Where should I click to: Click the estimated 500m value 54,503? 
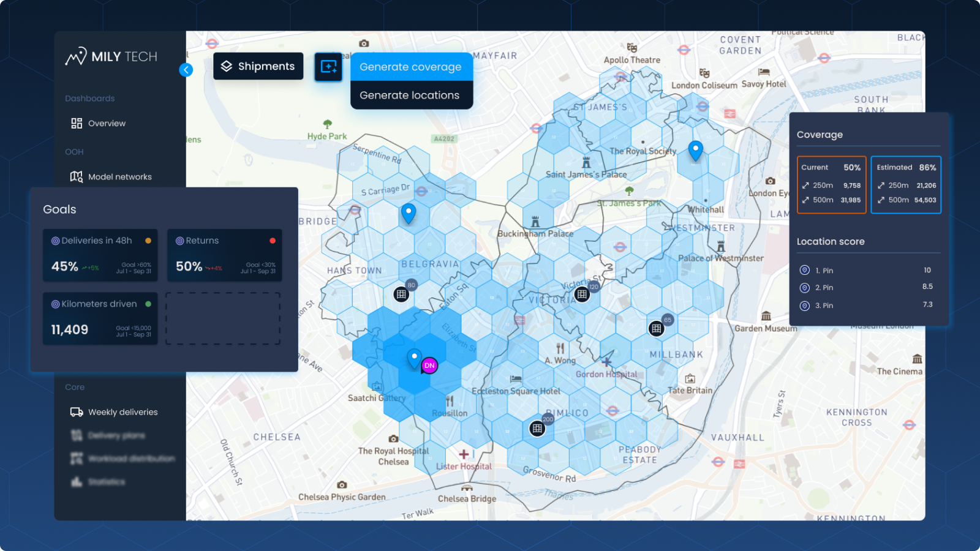[x=925, y=200]
